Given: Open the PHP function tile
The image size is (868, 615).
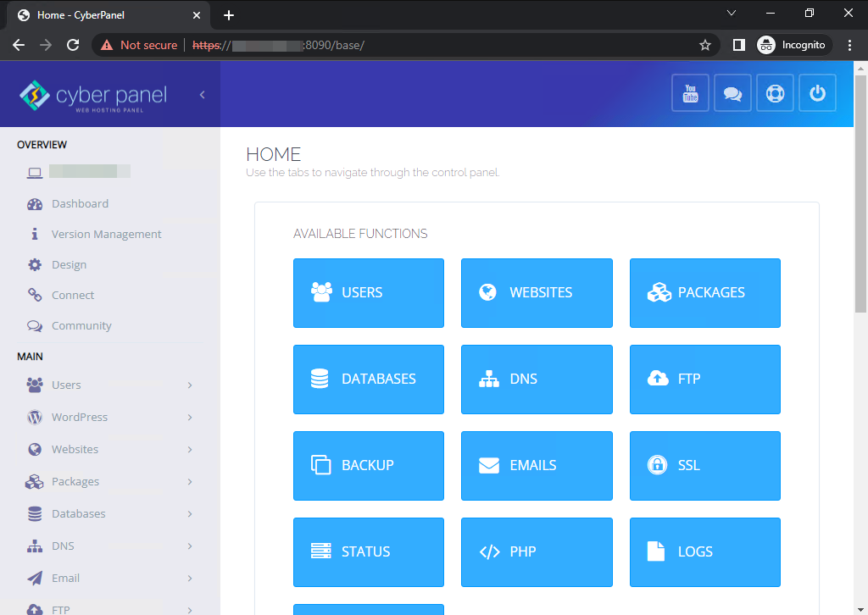Looking at the screenshot, I should (537, 552).
